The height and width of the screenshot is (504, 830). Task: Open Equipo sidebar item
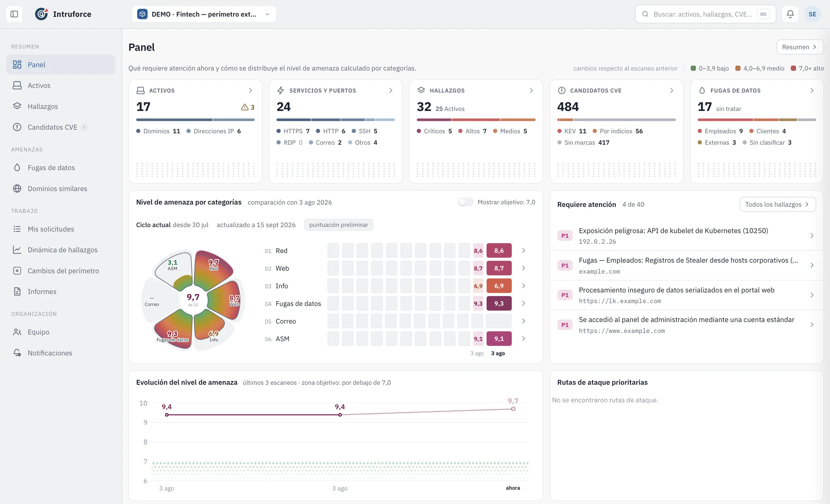(x=61, y=332)
